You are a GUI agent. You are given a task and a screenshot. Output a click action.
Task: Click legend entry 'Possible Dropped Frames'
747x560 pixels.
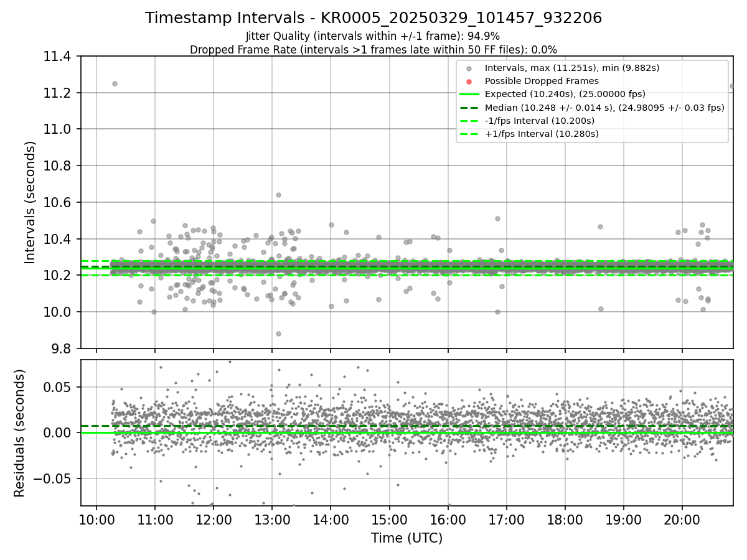(542, 81)
